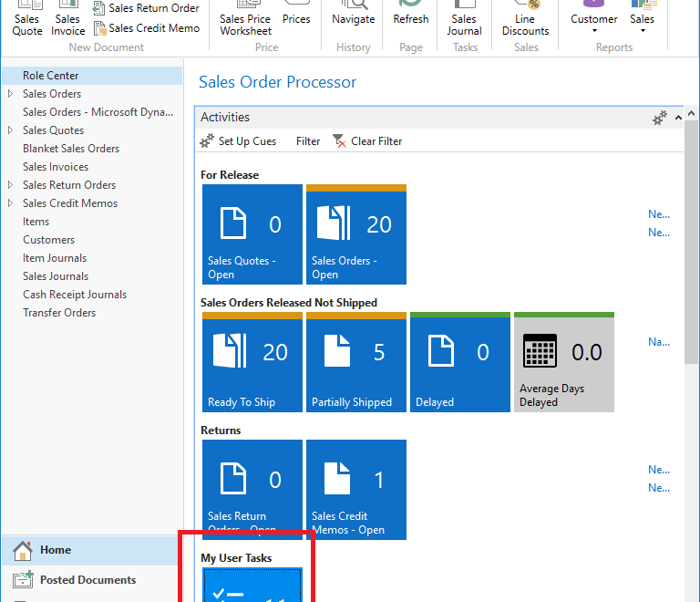The height and width of the screenshot is (602, 700).
Task: Select the Posted Documents navigation button
Action: pyautogui.click(x=90, y=580)
